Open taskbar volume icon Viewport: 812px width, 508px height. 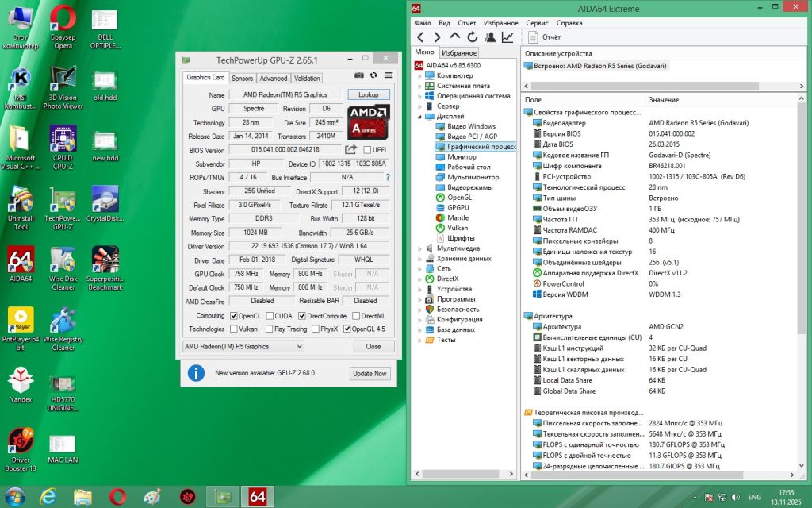(x=736, y=497)
